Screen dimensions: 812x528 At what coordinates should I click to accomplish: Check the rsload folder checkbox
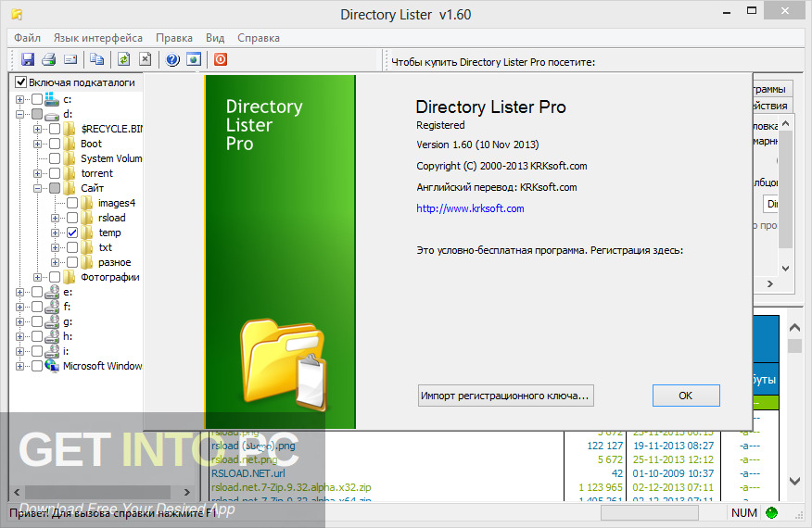point(72,218)
